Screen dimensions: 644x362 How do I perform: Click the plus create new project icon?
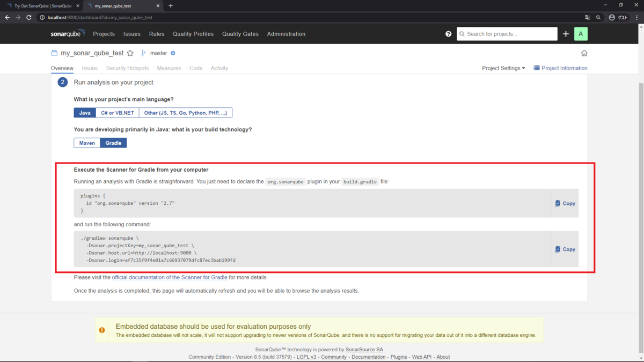point(566,34)
